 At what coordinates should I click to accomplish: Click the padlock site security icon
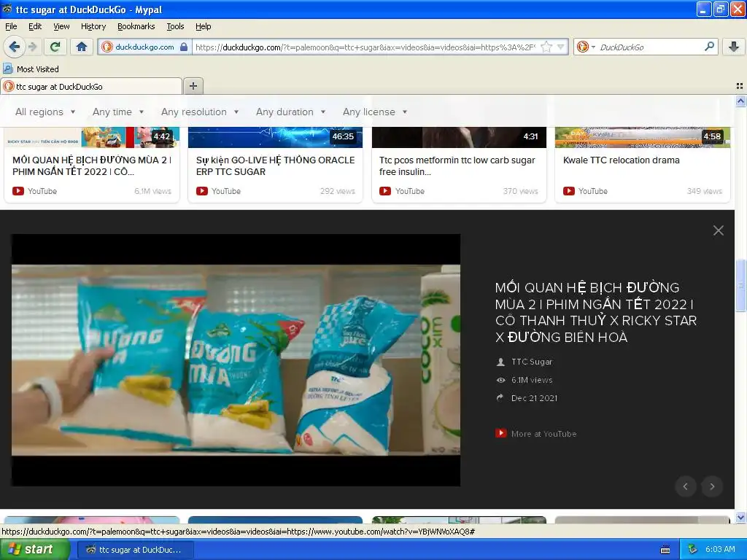click(184, 47)
